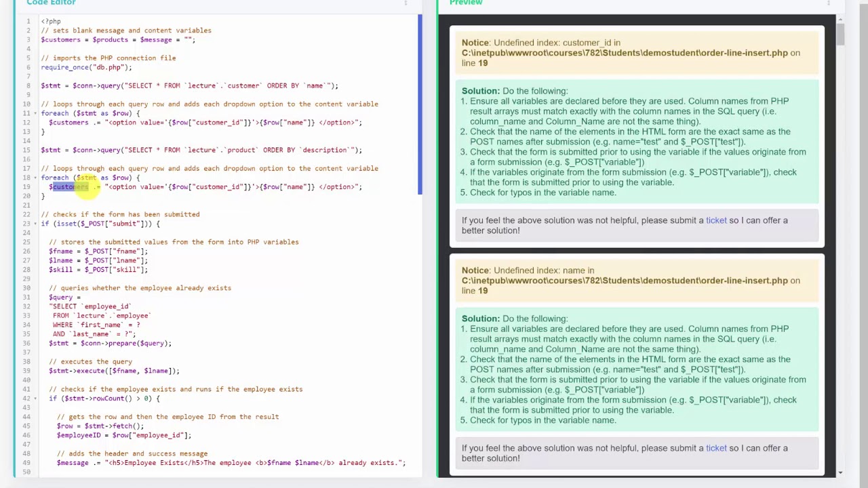The width and height of the screenshot is (868, 488).
Task: Open the ticket link in the second notice
Action: coord(716,448)
